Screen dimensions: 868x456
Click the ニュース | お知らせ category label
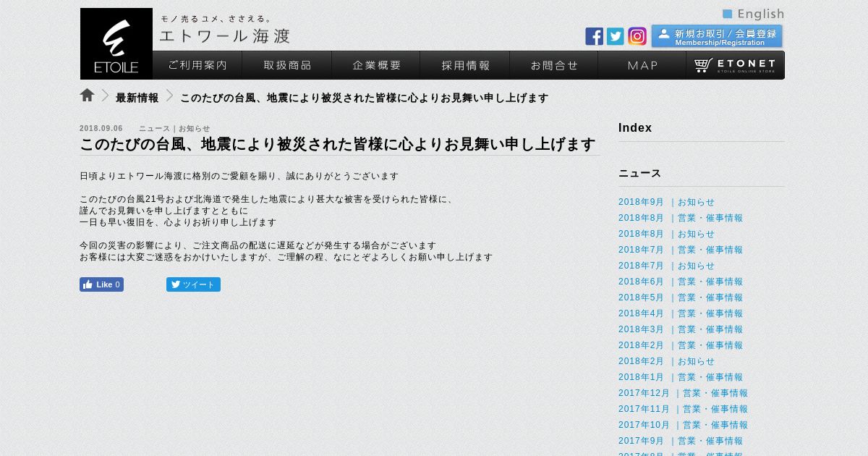[174, 128]
